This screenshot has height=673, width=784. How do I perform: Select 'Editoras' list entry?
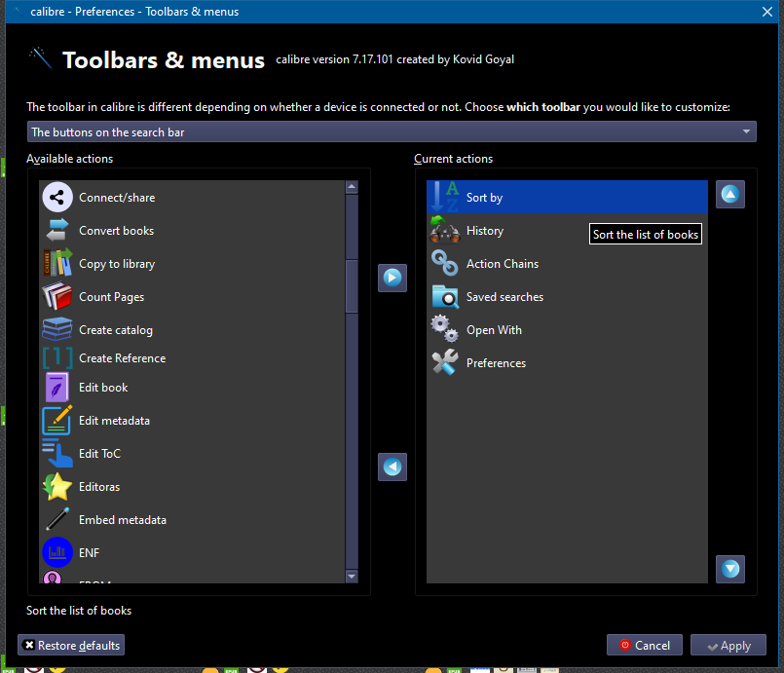192,487
